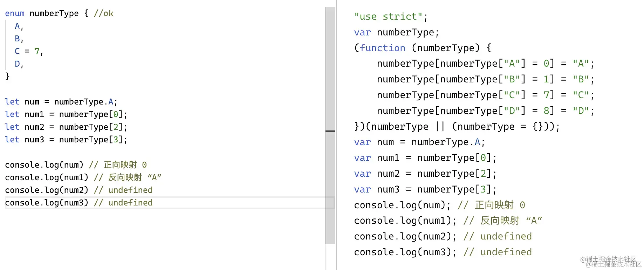Screen dimensions: 644x270
Task: Click 'var num2 = numberType[2];' in the output
Action: pyautogui.click(x=425, y=174)
